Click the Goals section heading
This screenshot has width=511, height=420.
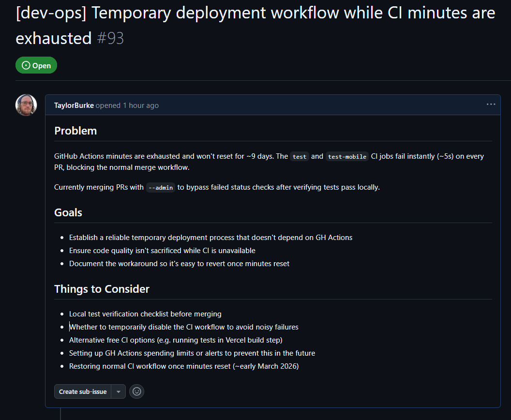pyautogui.click(x=68, y=212)
